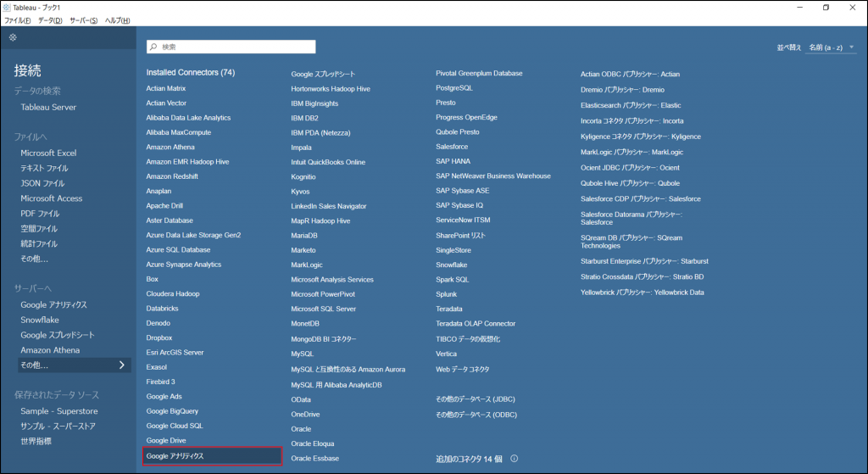The height and width of the screenshot is (474, 868).
Task: Choose Vertica connector
Action: [446, 354]
